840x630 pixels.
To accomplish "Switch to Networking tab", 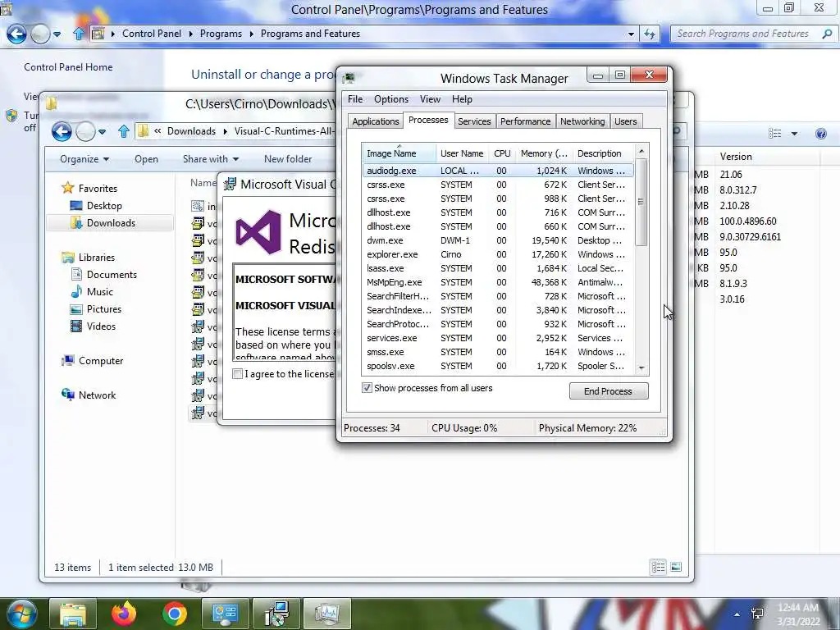I will (x=582, y=121).
